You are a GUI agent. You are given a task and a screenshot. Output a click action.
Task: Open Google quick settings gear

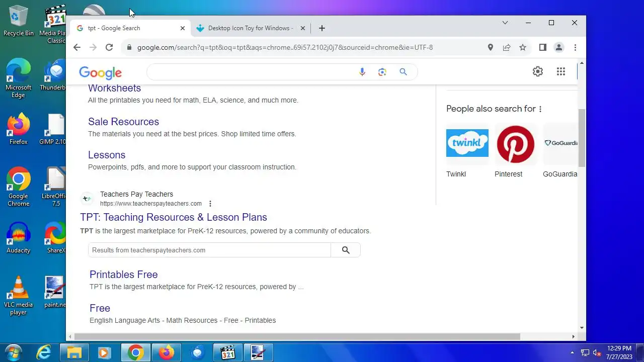click(x=538, y=71)
